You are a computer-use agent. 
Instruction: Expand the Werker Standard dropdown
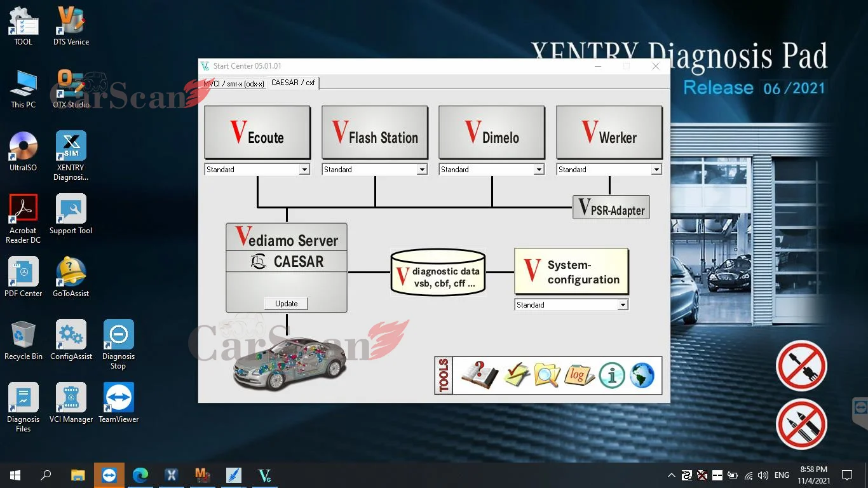pyautogui.click(x=656, y=170)
